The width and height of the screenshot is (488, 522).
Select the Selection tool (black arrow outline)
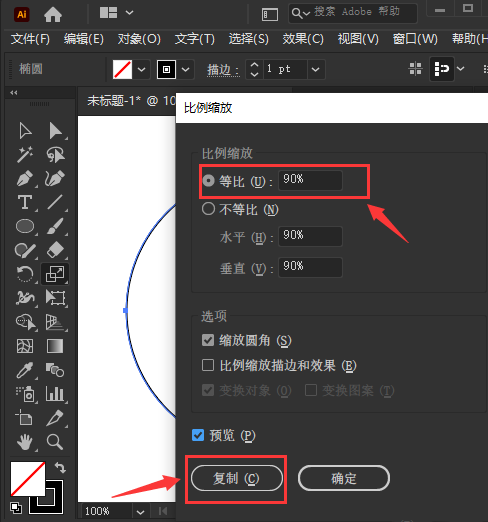click(x=25, y=131)
